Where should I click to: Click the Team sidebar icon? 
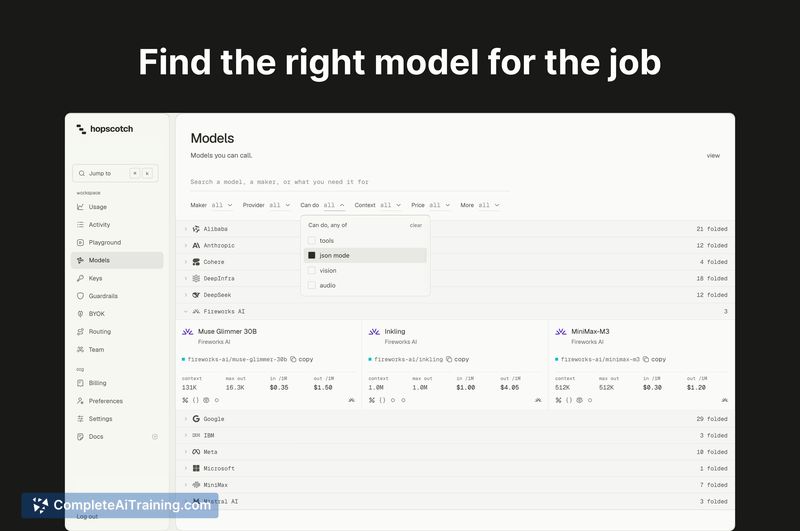click(80, 349)
